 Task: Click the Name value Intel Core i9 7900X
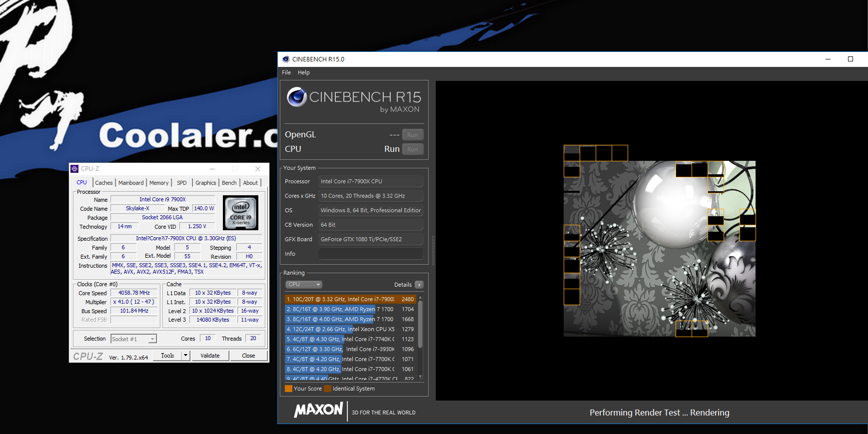click(x=162, y=199)
